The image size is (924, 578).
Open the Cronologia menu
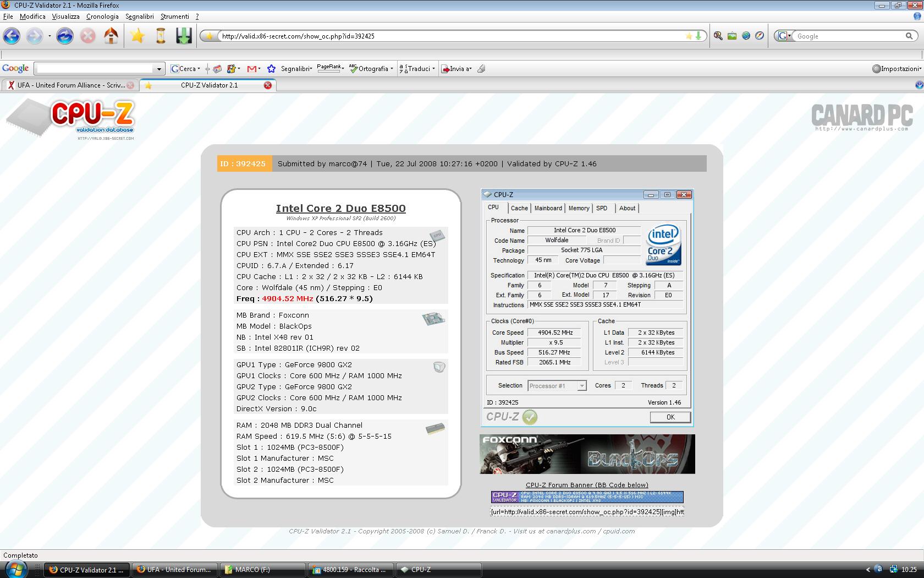coord(102,17)
